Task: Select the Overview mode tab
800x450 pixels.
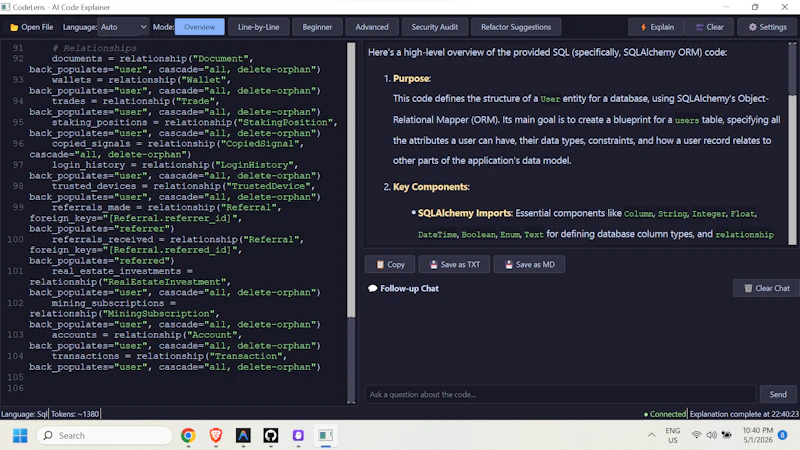Action: coord(199,27)
